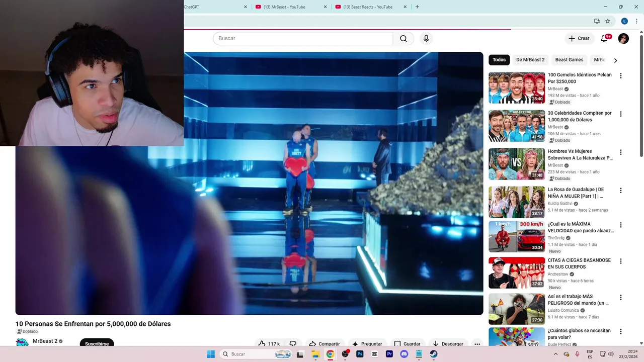This screenshot has height=362, width=644.
Task: Open Photoshop from the taskbar
Action: pyautogui.click(x=360, y=354)
